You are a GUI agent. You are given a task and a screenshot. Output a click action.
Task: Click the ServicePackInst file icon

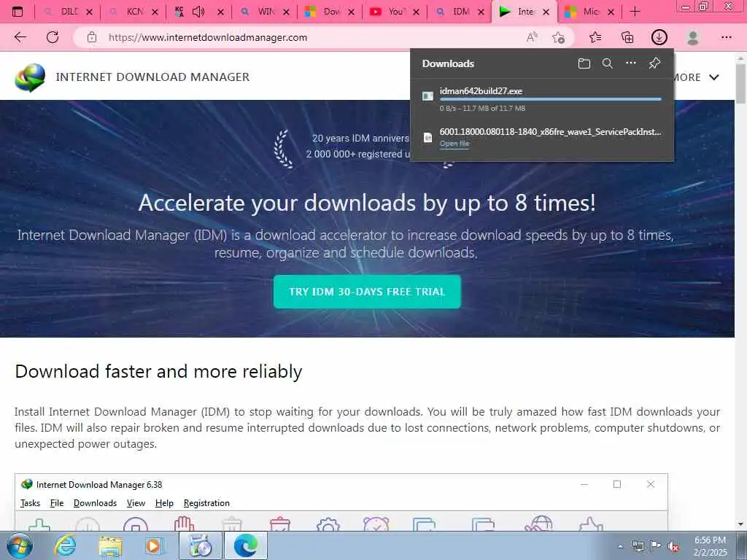click(427, 138)
